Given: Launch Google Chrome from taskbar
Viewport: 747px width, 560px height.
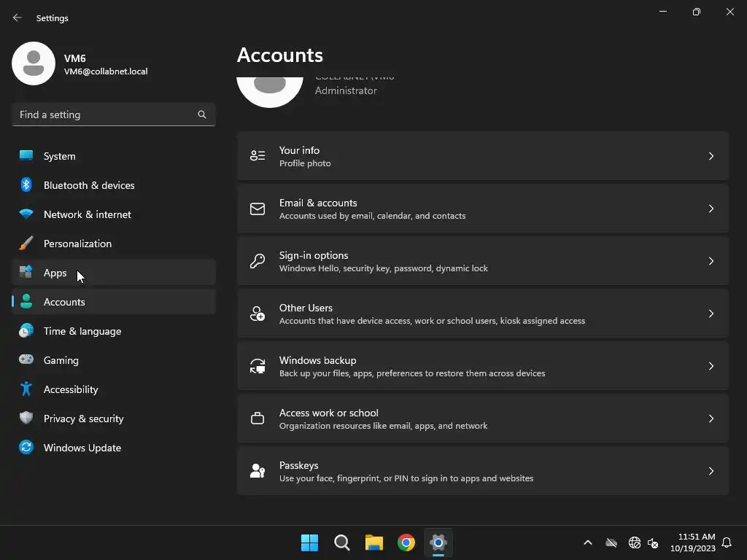Looking at the screenshot, I should pyautogui.click(x=406, y=542).
